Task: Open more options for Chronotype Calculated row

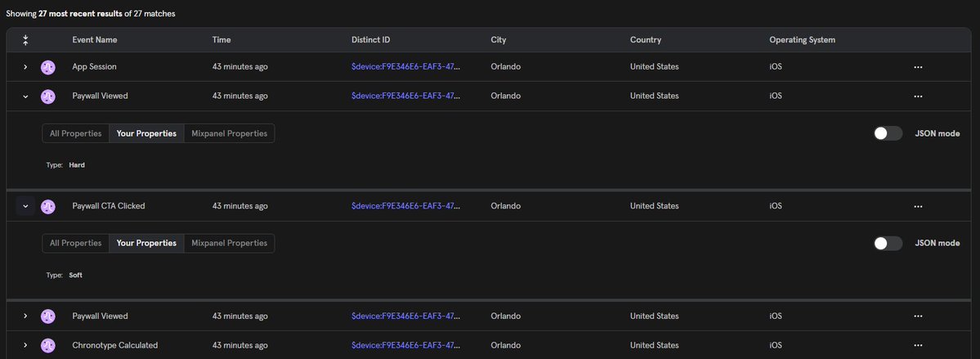Action: pos(918,345)
